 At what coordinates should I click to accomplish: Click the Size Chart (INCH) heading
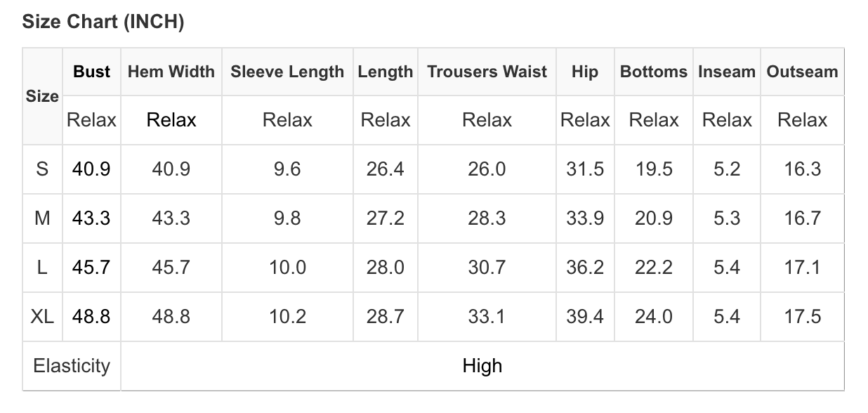tap(103, 22)
